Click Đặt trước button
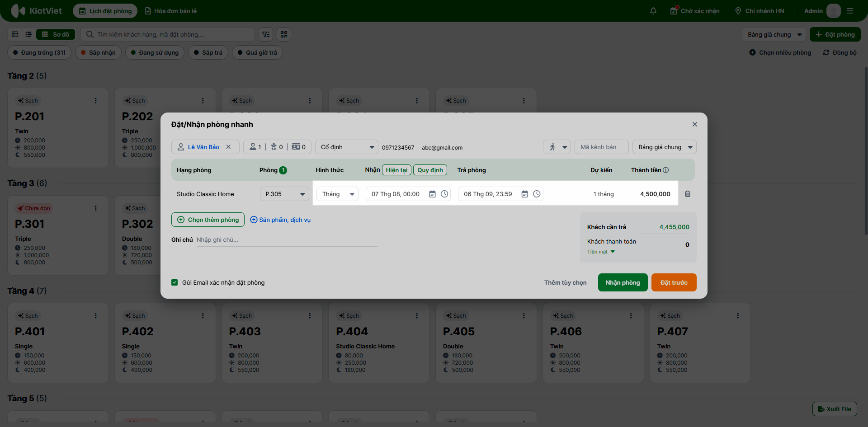The width and height of the screenshot is (868, 427). 674,282
